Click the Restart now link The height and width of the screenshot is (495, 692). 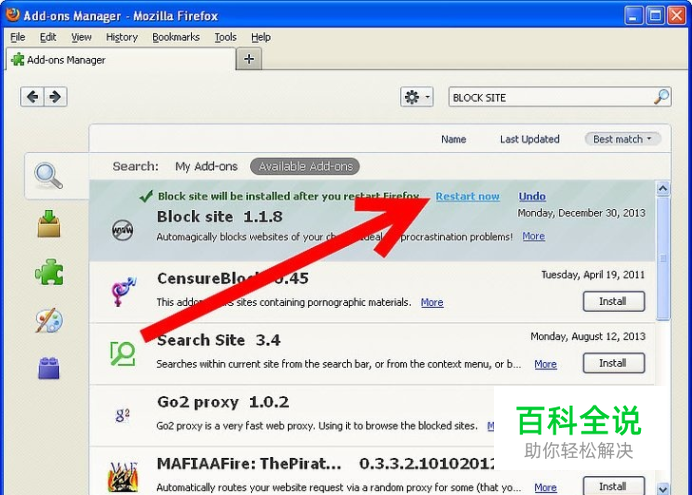[x=467, y=196]
